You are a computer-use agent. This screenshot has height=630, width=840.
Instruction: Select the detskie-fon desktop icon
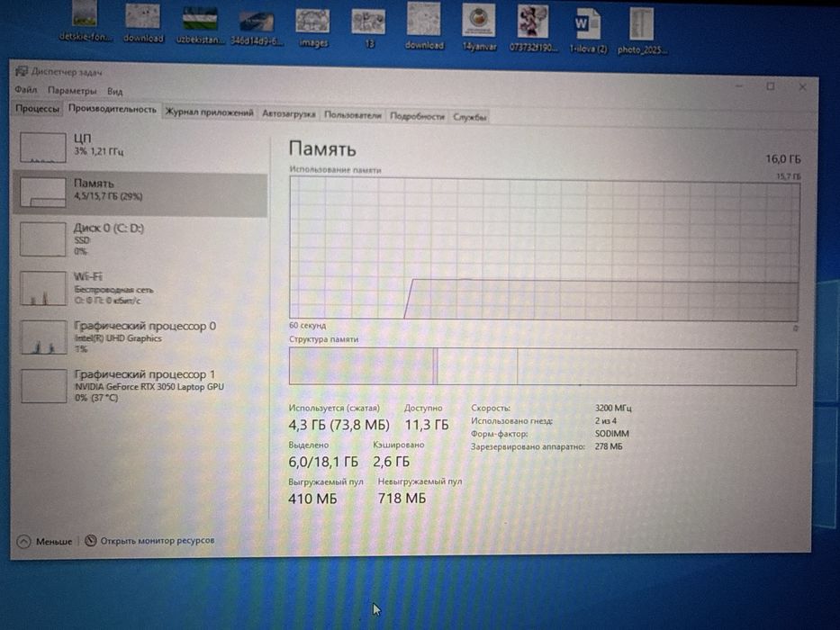point(86,22)
